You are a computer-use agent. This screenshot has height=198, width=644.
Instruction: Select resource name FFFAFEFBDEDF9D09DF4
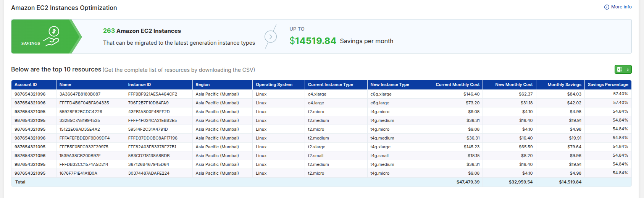[x=84, y=138]
